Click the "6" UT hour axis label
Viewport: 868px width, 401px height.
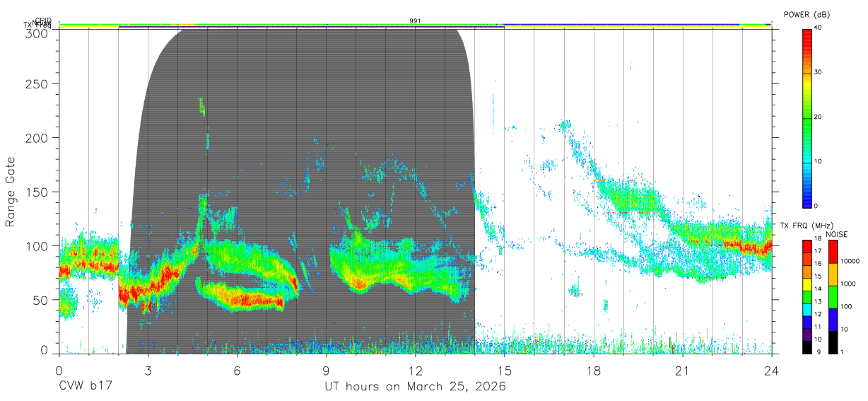pyautogui.click(x=237, y=371)
